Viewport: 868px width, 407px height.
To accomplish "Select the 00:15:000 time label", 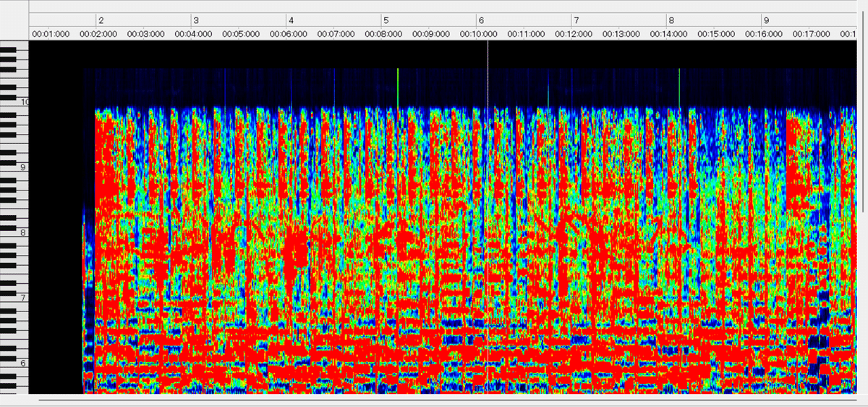I will pyautogui.click(x=716, y=33).
